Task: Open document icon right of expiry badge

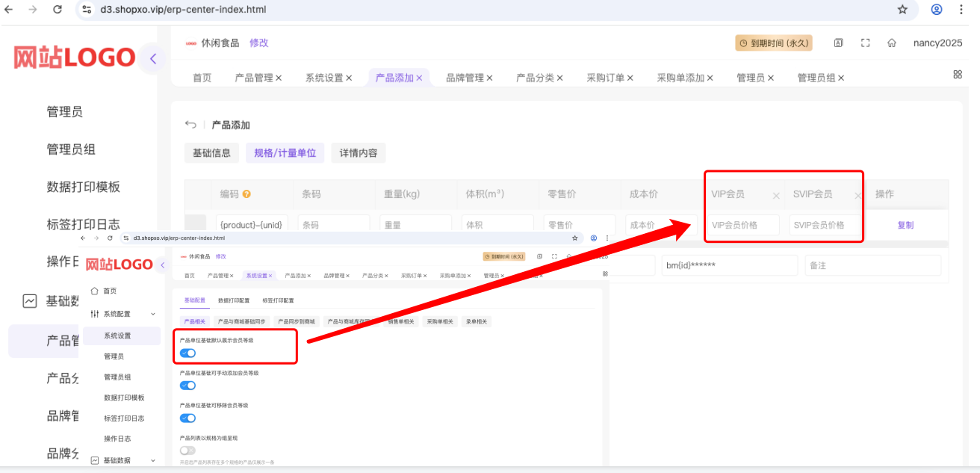Action: pos(839,43)
